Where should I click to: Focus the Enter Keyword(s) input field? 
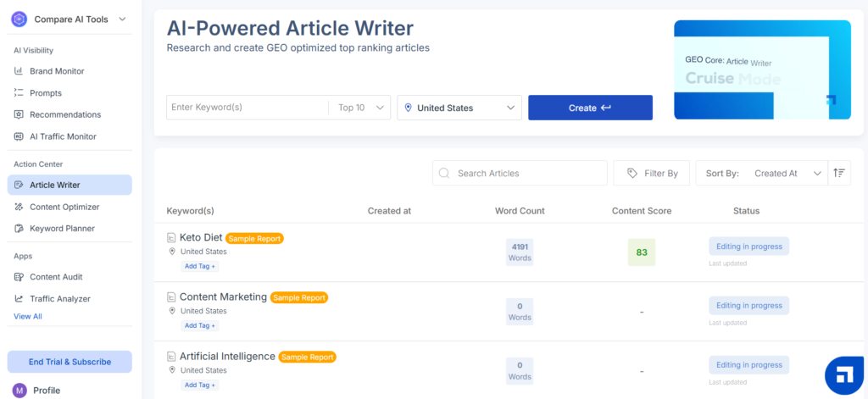(x=248, y=108)
